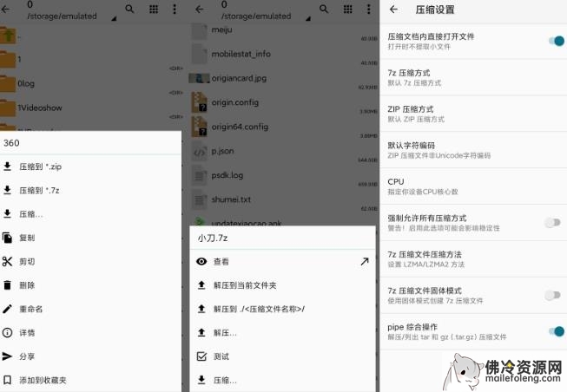
Task: Click the scissors icon for 剪切
Action: pos(8,261)
